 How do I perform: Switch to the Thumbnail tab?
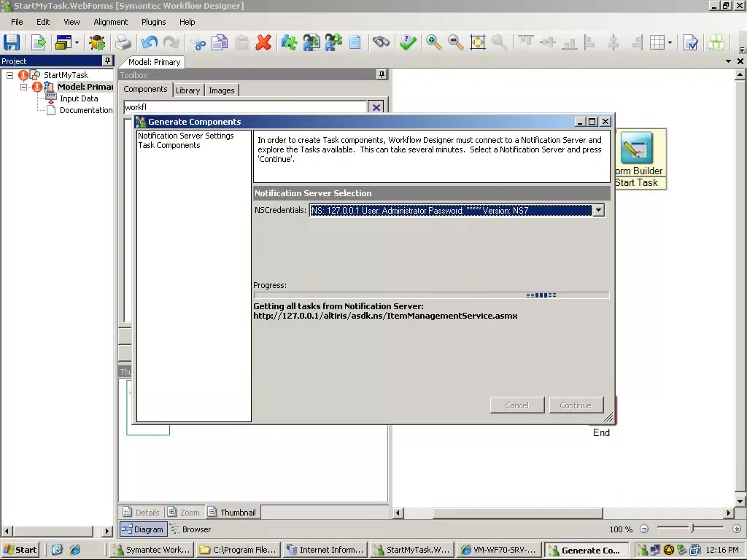point(233,513)
